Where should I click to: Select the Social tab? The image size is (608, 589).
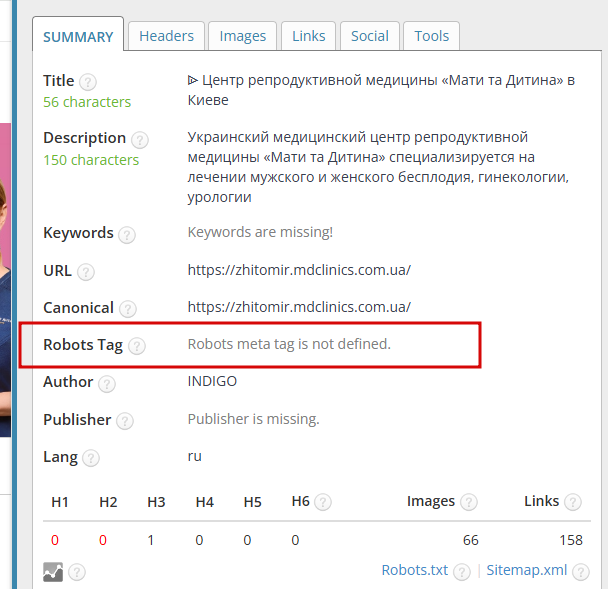click(370, 36)
